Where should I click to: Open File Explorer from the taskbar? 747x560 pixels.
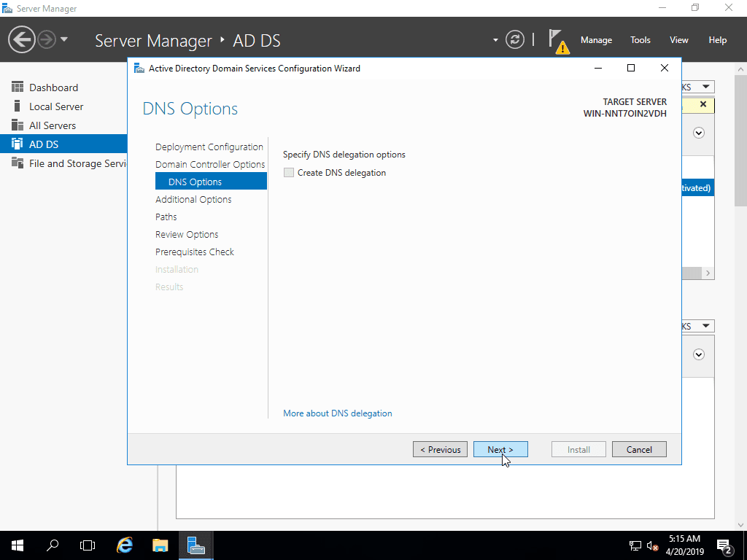pyautogui.click(x=160, y=545)
